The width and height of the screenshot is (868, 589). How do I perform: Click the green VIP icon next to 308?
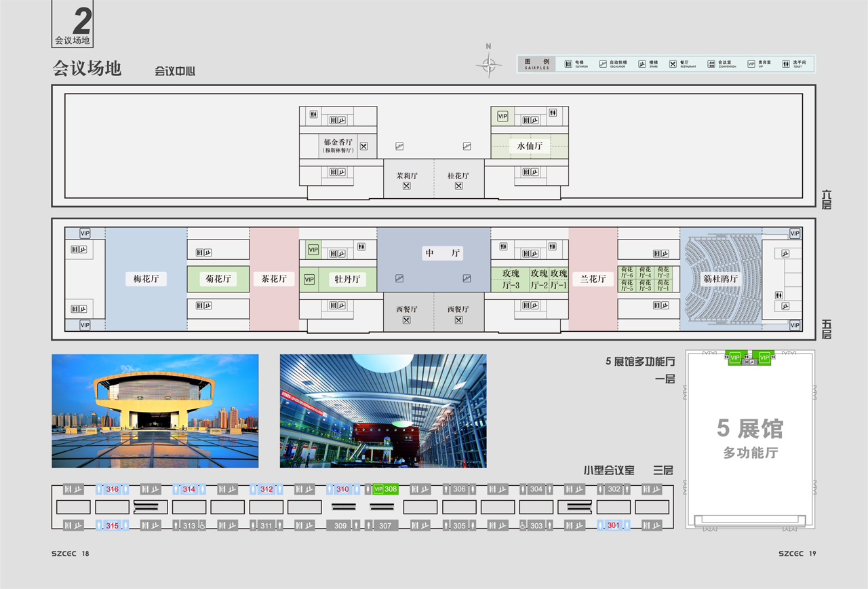coord(378,489)
